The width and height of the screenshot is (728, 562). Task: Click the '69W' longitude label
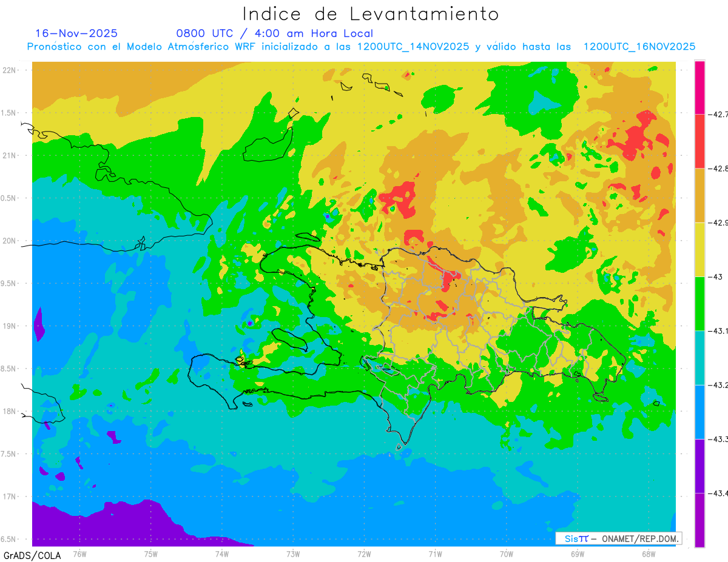point(578,554)
